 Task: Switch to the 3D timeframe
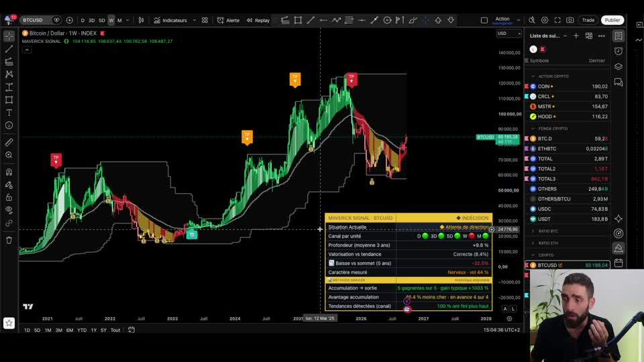[x=92, y=20]
